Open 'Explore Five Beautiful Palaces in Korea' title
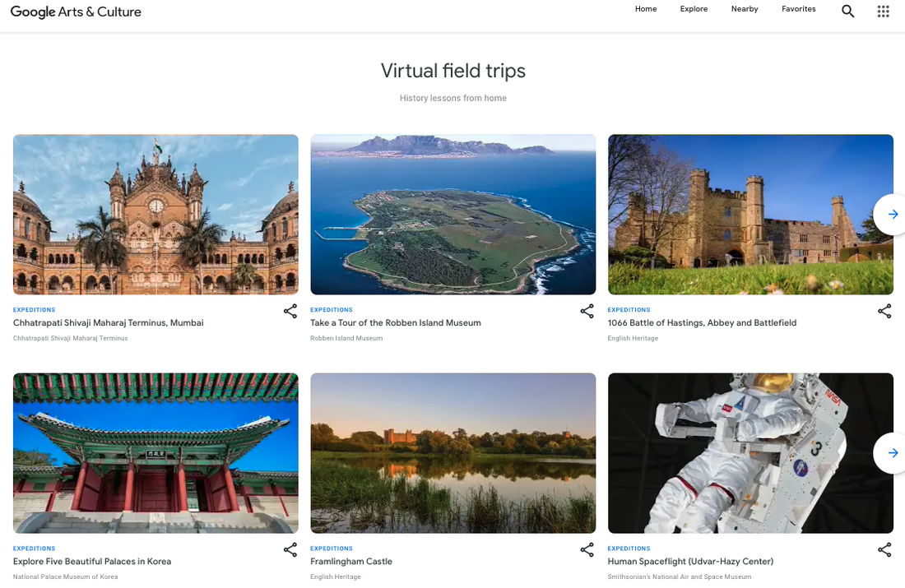Image resolution: width=905 pixels, height=588 pixels. point(92,562)
